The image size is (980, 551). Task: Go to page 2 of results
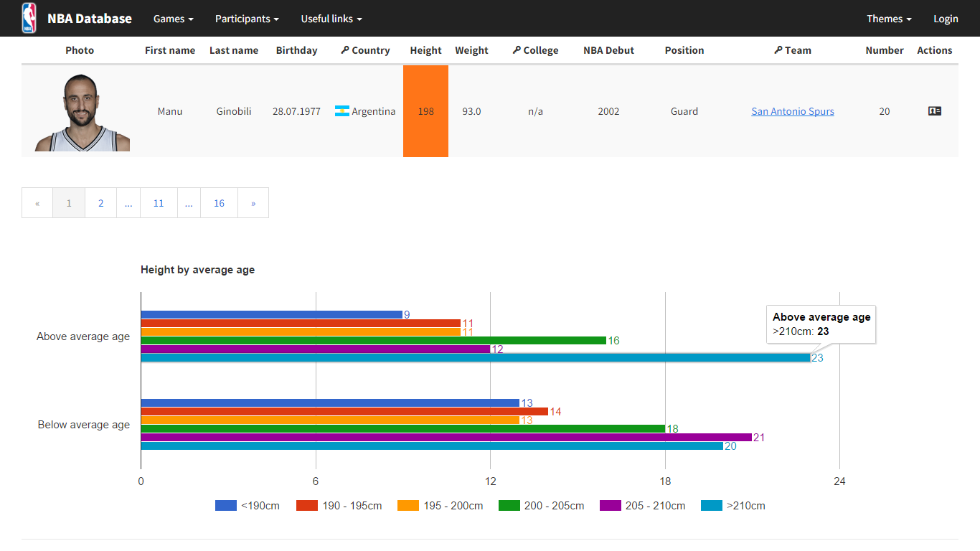coord(100,203)
